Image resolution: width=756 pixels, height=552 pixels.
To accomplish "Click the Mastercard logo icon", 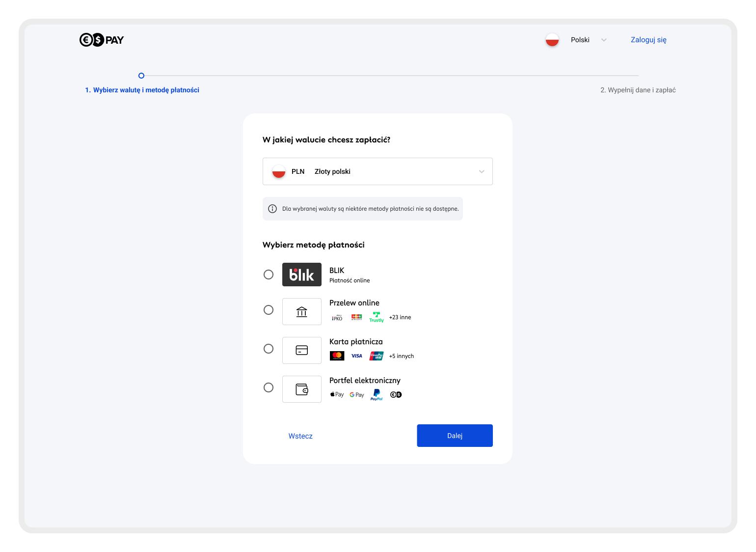I will pyautogui.click(x=337, y=356).
